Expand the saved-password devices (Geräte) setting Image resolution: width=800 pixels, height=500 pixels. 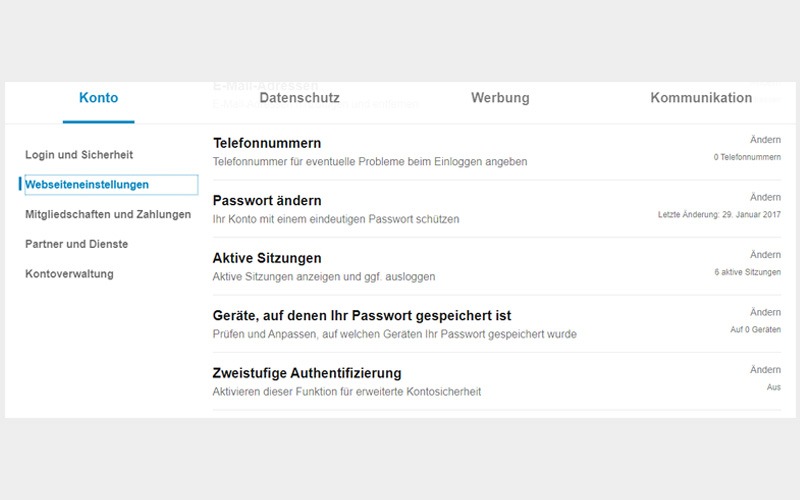(362, 316)
